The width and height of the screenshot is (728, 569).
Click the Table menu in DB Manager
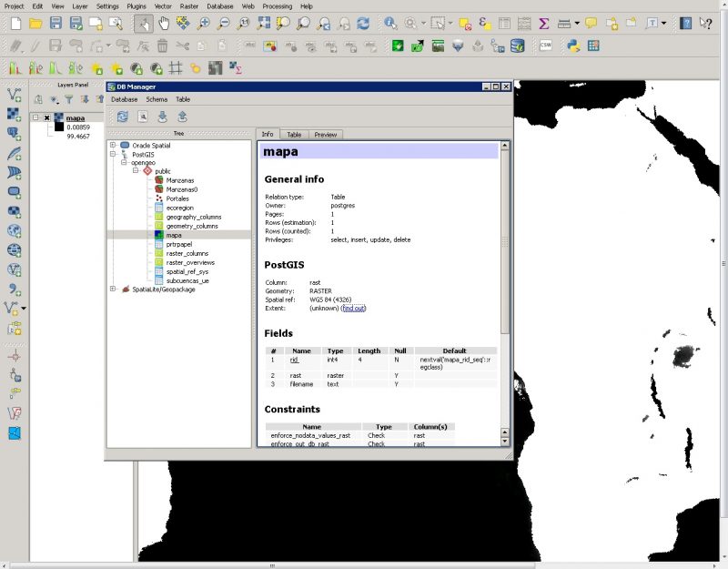click(183, 99)
